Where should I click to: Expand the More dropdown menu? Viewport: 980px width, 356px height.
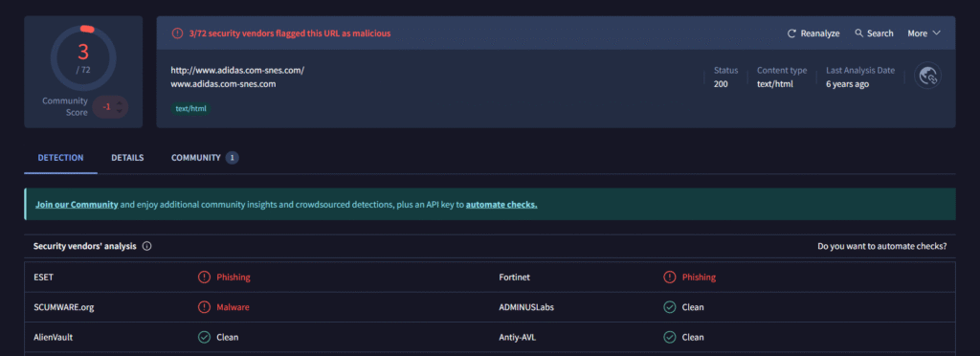tap(924, 33)
